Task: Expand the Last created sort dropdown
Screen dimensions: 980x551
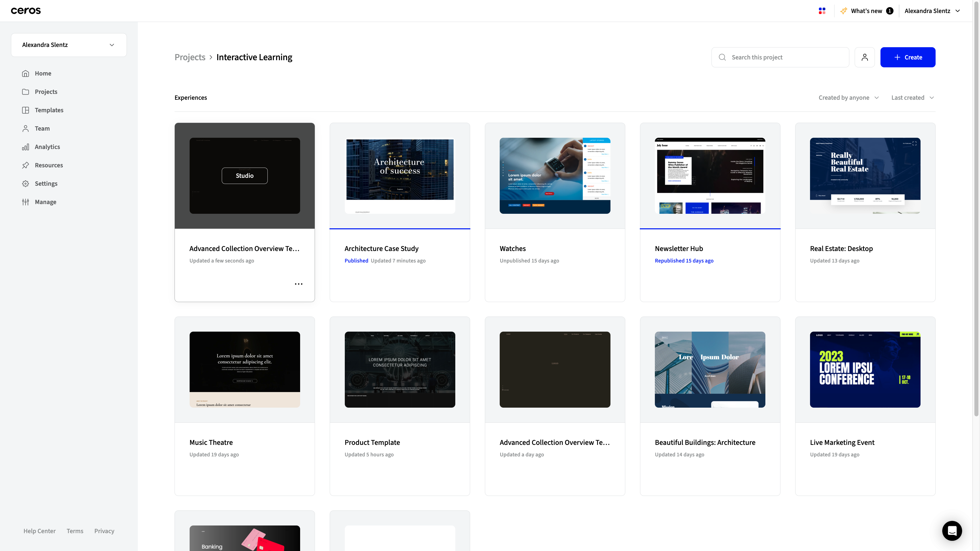Action: click(x=912, y=98)
